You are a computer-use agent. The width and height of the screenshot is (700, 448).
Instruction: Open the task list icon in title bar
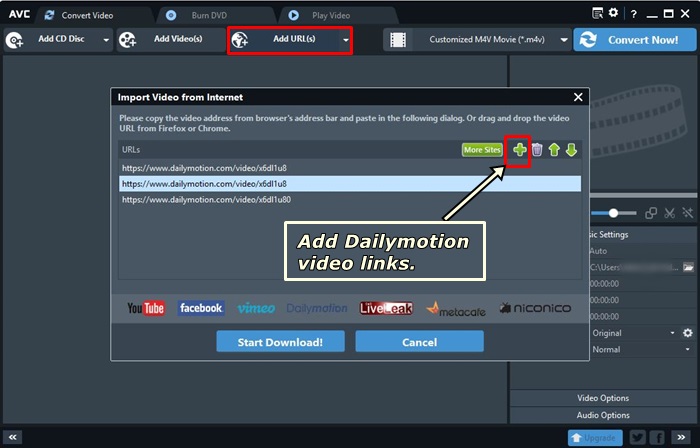click(597, 13)
